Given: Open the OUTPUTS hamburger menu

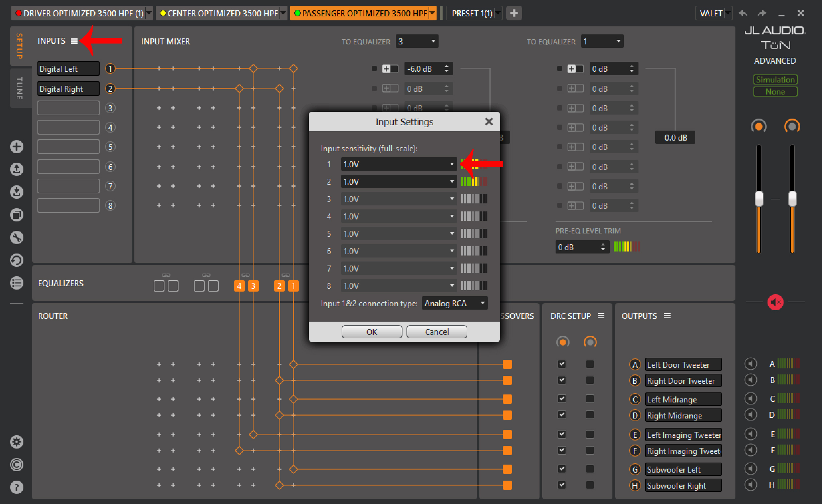Looking at the screenshot, I should (667, 316).
